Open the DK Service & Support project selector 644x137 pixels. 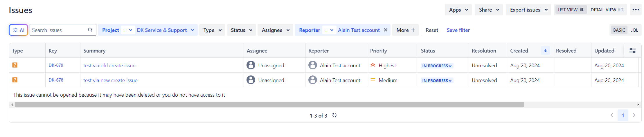pos(166,30)
